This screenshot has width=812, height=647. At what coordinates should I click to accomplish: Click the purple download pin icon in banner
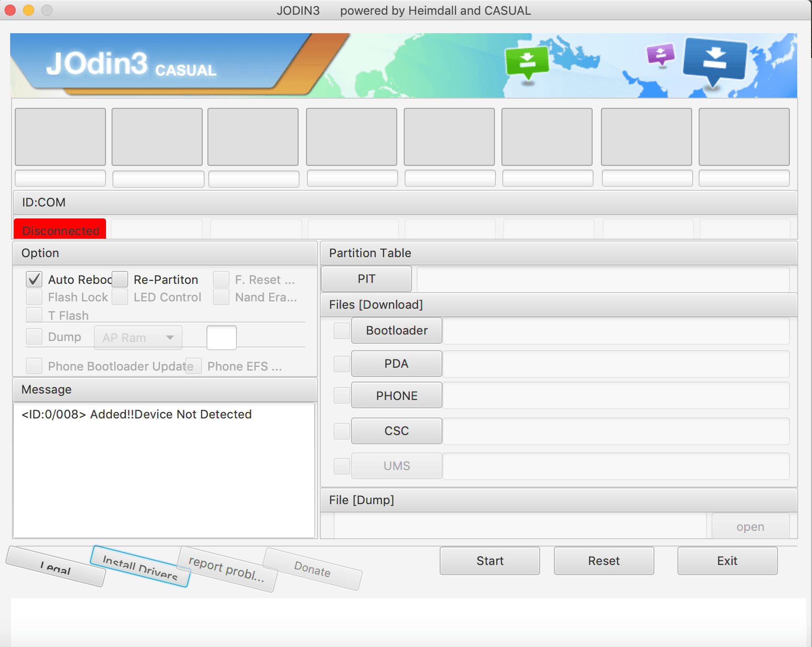pos(661,55)
